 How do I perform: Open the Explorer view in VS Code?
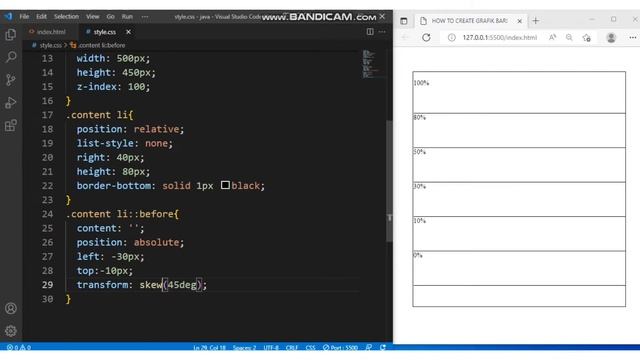(11, 34)
